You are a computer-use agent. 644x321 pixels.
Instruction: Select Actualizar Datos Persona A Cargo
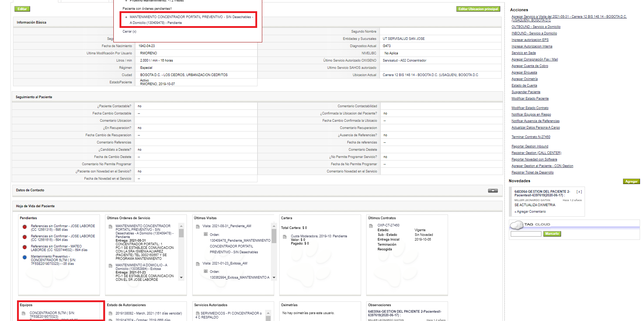536,128
